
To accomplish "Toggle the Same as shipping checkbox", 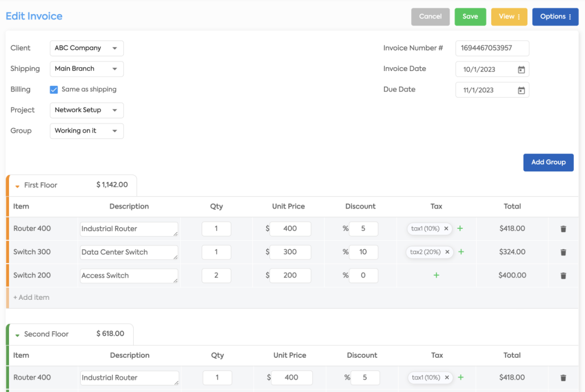I will click(54, 89).
